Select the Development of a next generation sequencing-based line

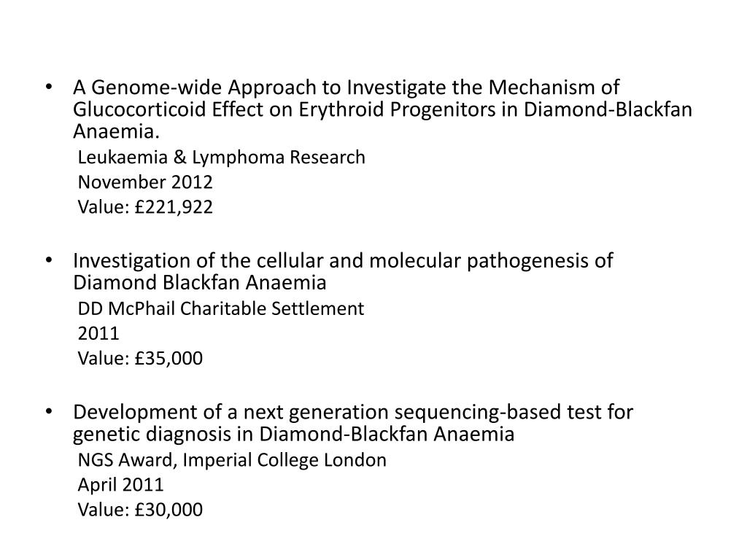coord(353,412)
